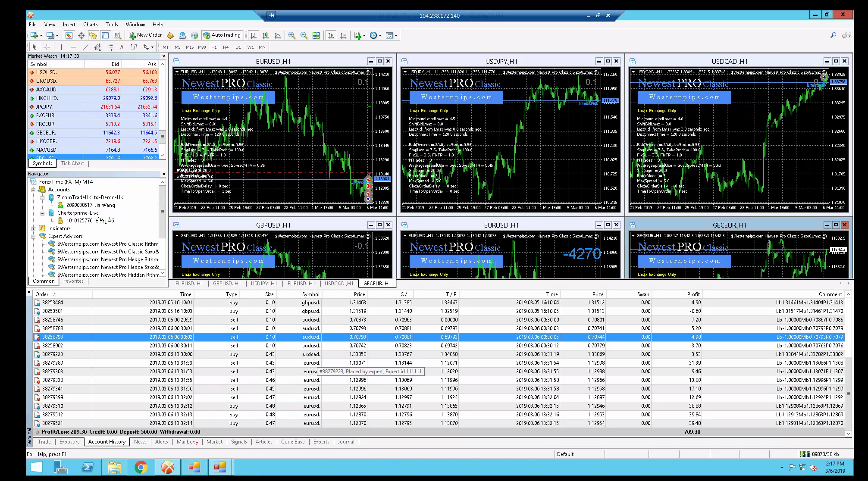Open the Periods clock dropdown

coord(375,35)
